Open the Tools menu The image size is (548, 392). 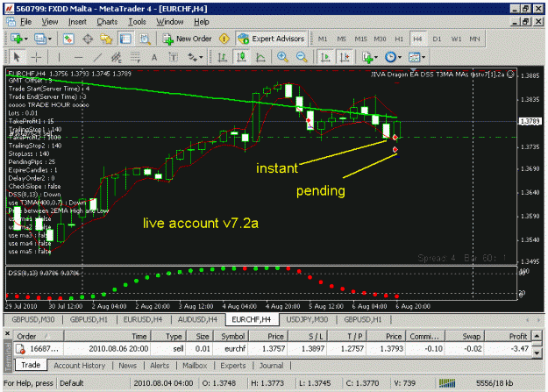tap(137, 22)
